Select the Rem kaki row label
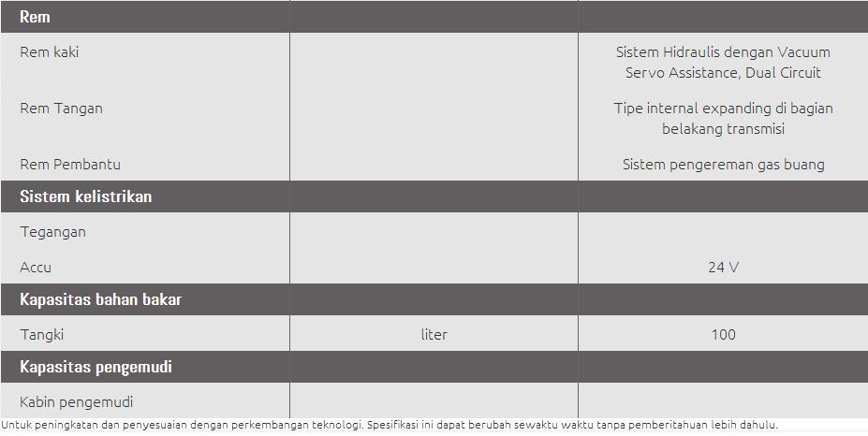Screen dimensions: 868x436 pos(50,52)
